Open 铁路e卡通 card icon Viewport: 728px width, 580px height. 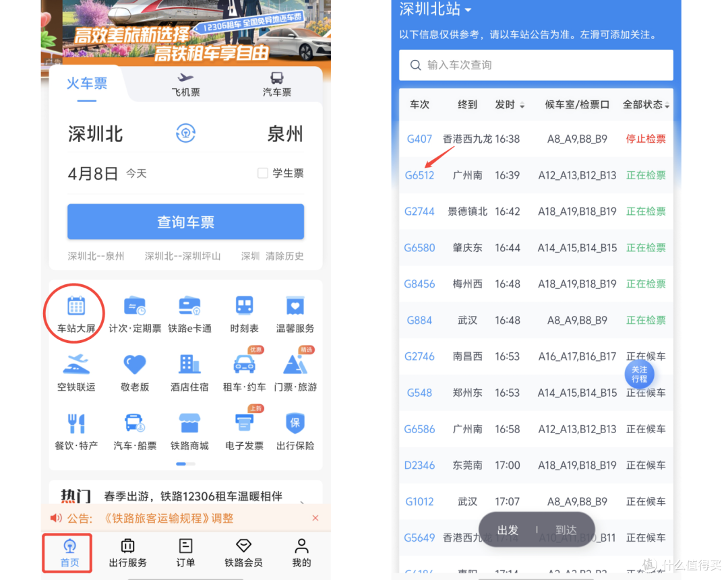(189, 307)
